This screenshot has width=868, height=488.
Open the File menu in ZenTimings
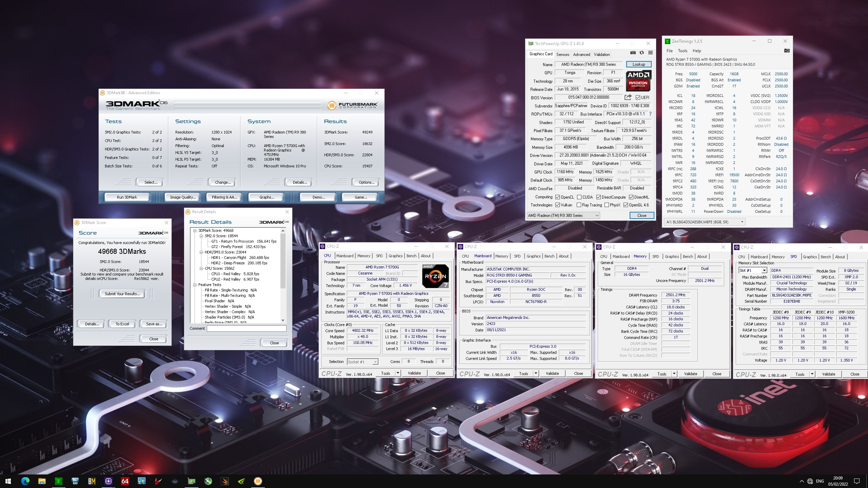tap(670, 51)
